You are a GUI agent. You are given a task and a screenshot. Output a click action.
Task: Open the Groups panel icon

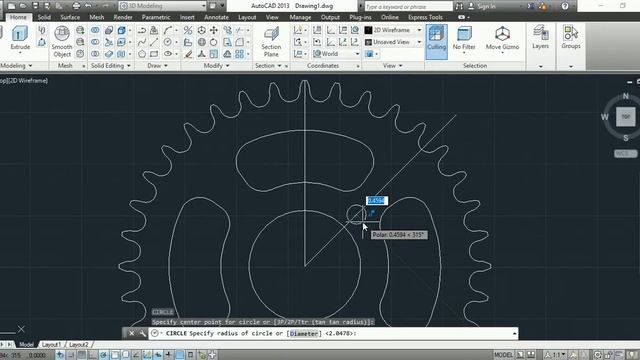click(x=571, y=38)
